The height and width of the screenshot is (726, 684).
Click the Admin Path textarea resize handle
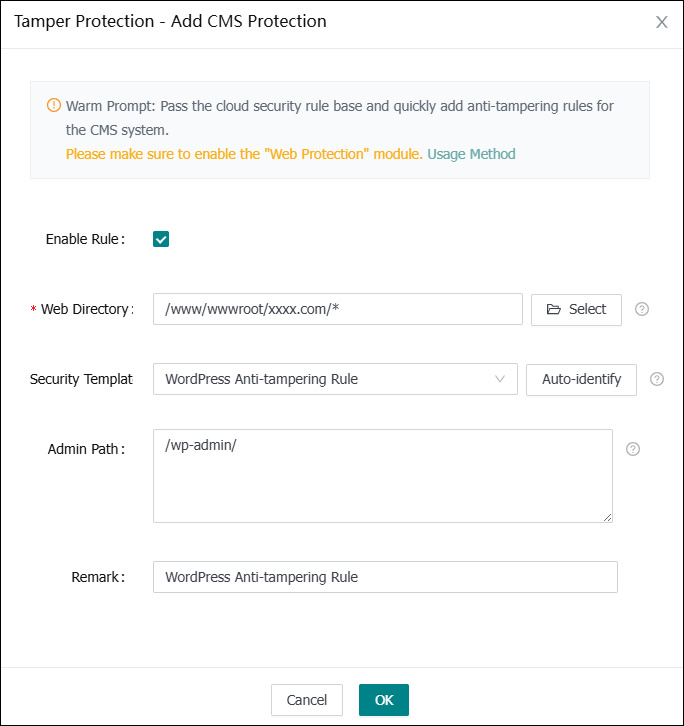(607, 517)
